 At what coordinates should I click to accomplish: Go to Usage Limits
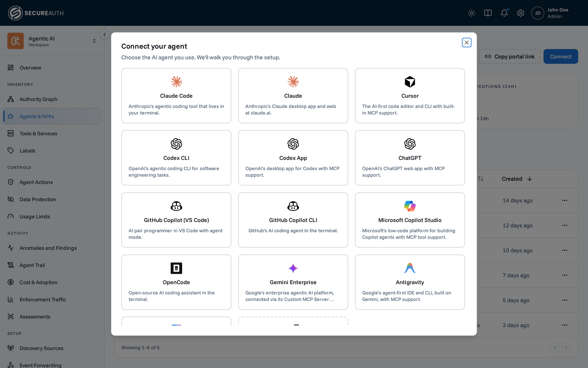[x=52, y=216]
